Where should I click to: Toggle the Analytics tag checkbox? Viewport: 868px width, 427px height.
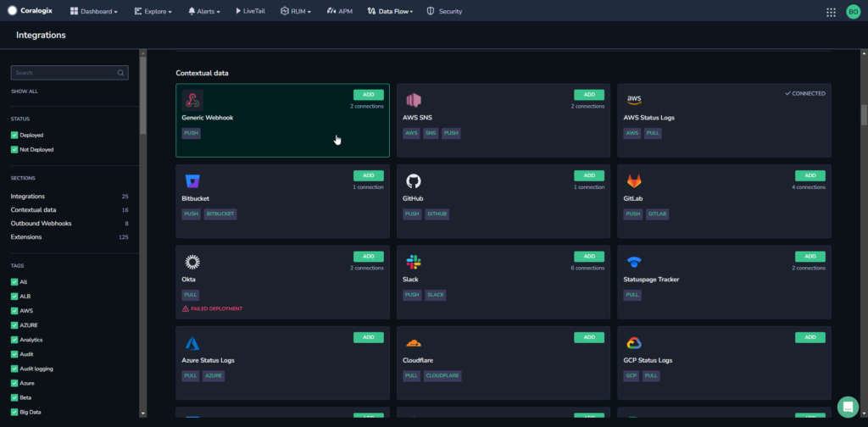[x=14, y=340]
